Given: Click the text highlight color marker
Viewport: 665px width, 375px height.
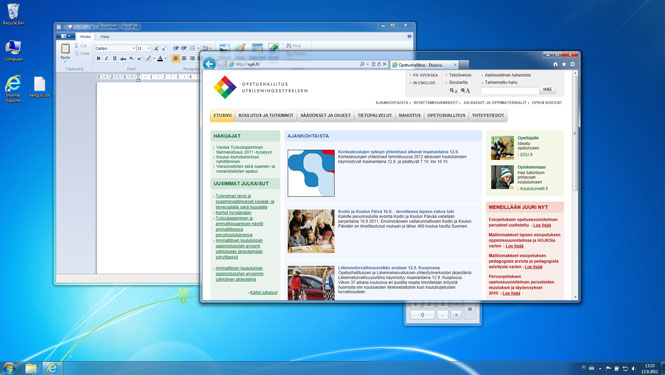Looking at the screenshot, I should (x=148, y=59).
